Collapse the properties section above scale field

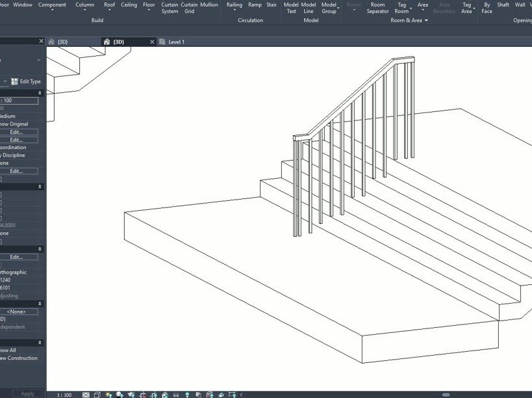pyautogui.click(x=40, y=93)
